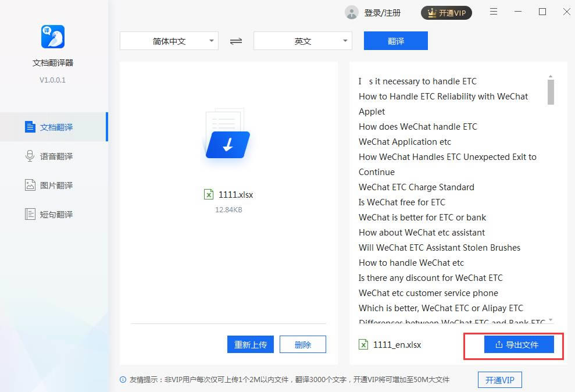Click "Is there any discount for WeChat ETC"
575x392 pixels.
(x=430, y=277)
